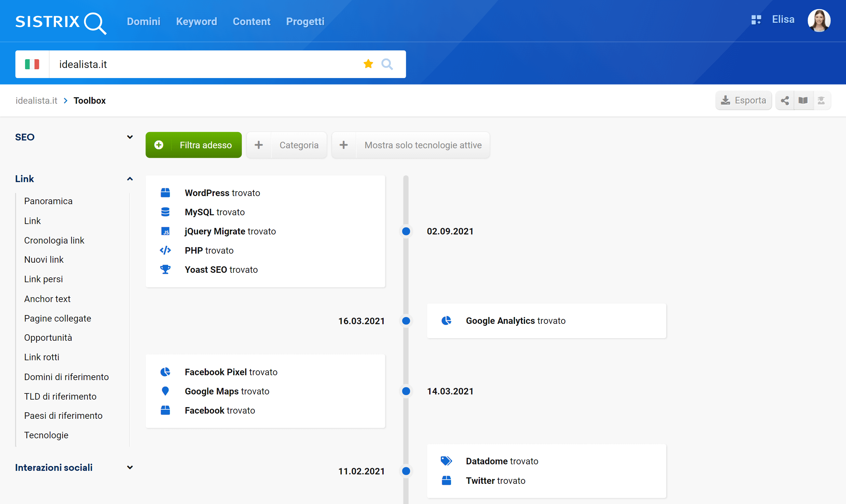
Task: Click the Facebook box icon
Action: pyautogui.click(x=166, y=410)
